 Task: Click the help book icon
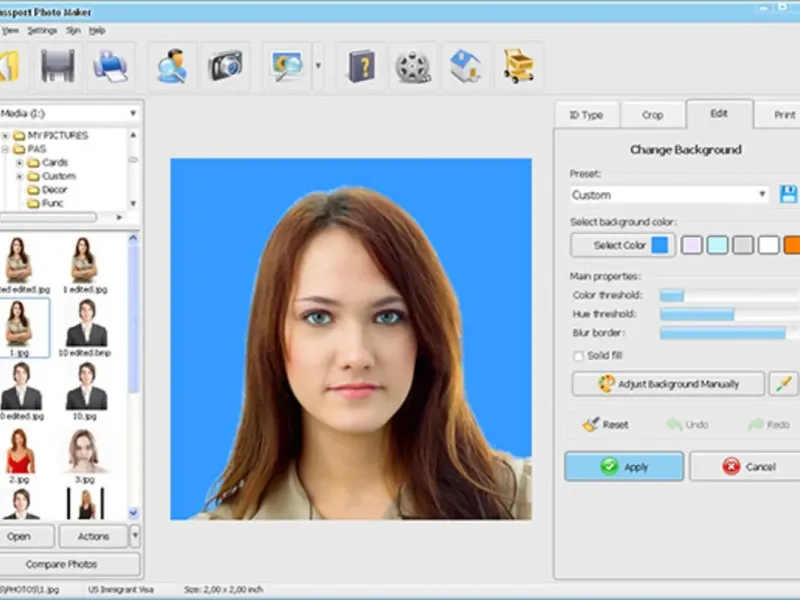pos(361,66)
